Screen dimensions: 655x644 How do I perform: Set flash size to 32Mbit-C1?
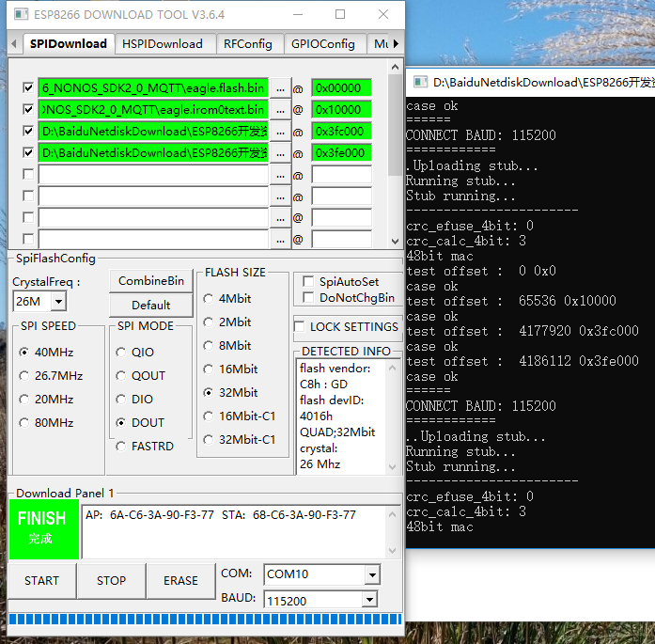(x=208, y=440)
